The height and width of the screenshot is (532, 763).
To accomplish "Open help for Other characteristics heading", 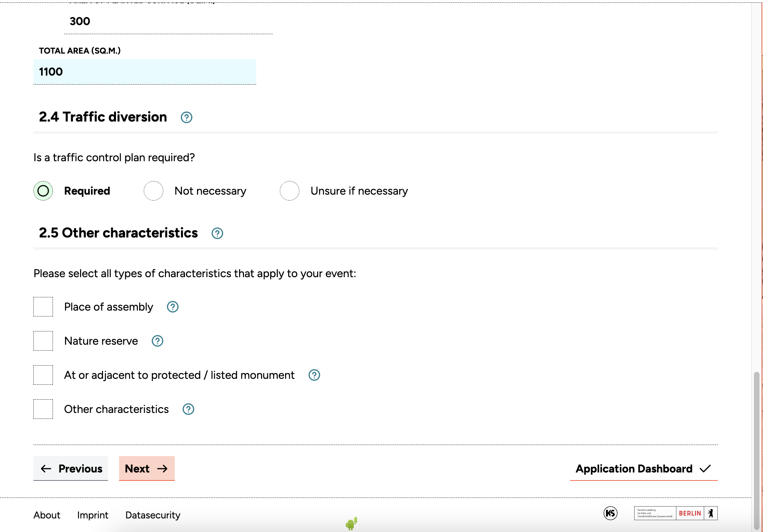I will pyautogui.click(x=217, y=233).
